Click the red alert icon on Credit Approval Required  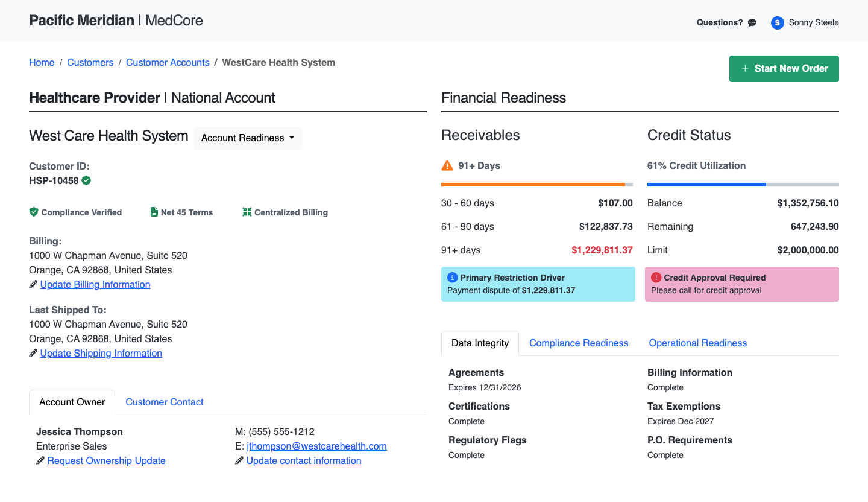[x=656, y=278]
